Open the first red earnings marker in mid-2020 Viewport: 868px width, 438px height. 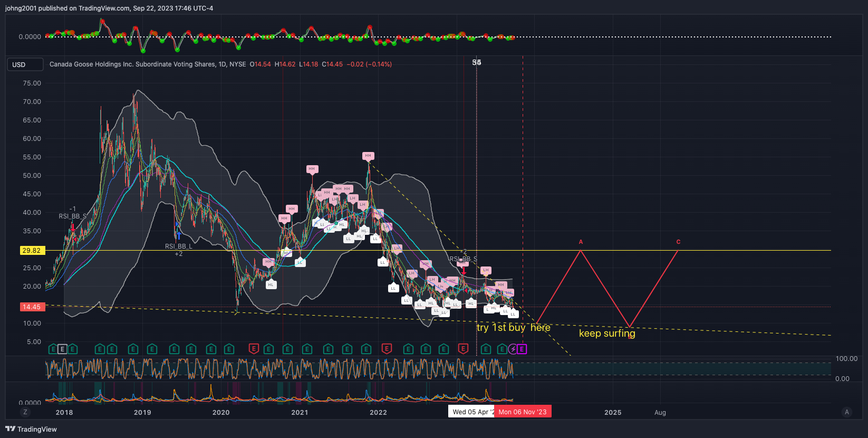pos(254,348)
